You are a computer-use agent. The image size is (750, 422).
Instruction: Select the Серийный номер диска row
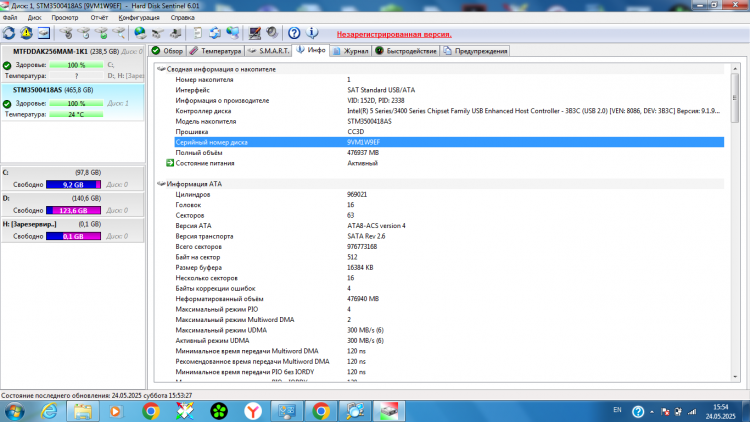pos(449,143)
